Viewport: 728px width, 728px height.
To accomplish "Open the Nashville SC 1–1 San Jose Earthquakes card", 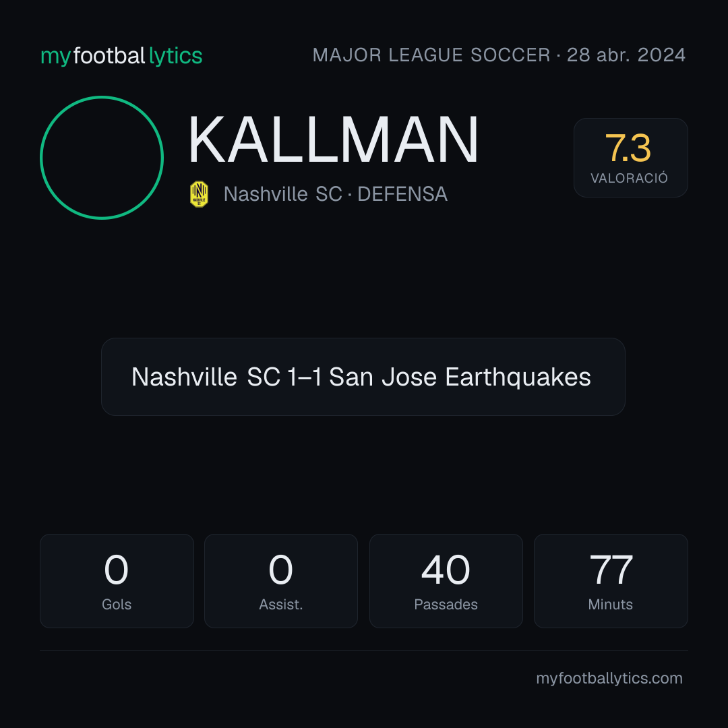I will point(363,377).
